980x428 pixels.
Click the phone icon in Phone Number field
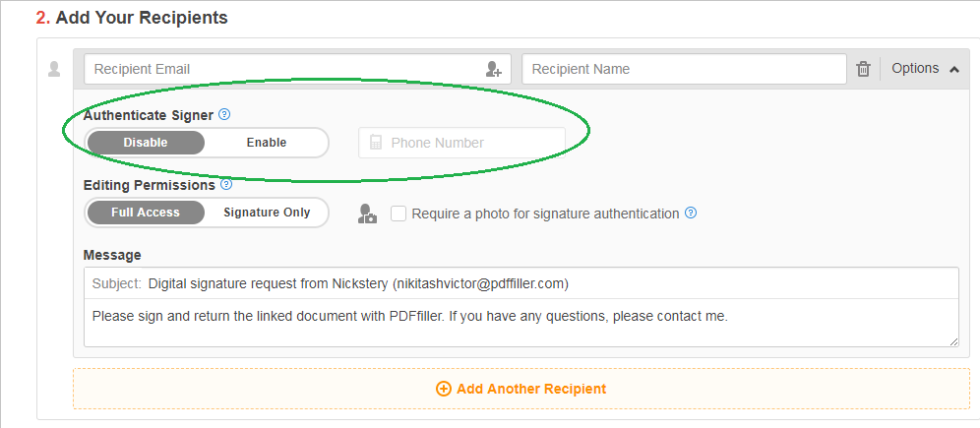[x=376, y=143]
